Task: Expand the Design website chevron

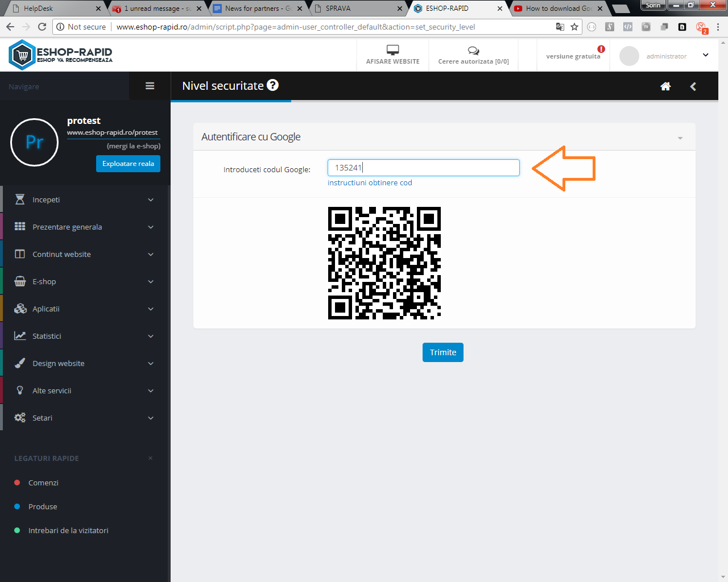Action: point(151,363)
